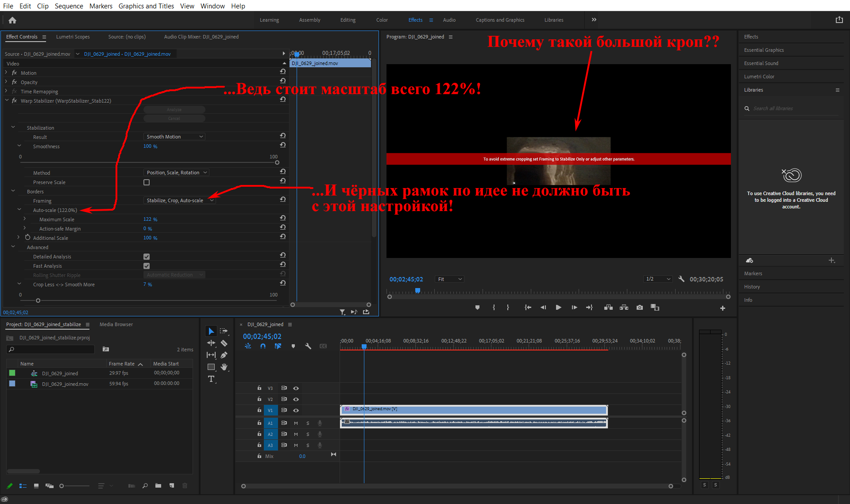The image size is (850, 504).
Task: Select the Type tool
Action: pos(211,379)
